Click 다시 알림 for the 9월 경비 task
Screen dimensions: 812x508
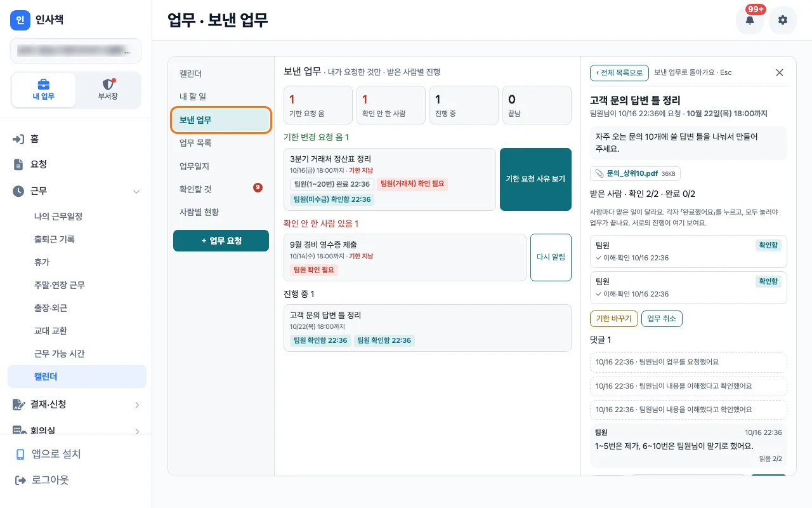click(551, 257)
